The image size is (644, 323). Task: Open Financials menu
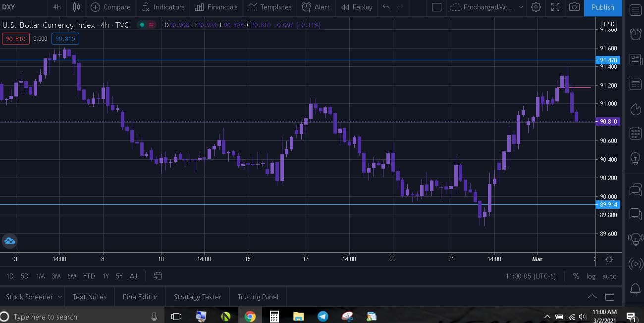click(x=216, y=7)
